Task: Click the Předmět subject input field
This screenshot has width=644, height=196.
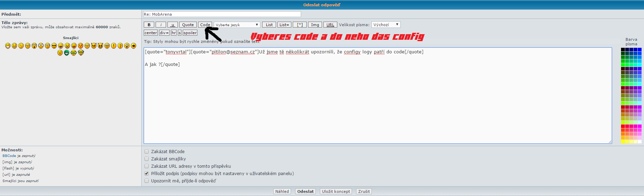Action: pyautogui.click(x=222, y=14)
